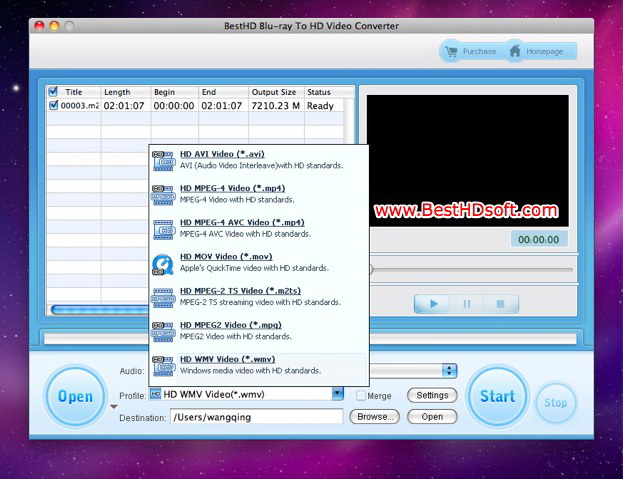
Task: Click the HD AVI Video format icon
Action: coord(163,160)
